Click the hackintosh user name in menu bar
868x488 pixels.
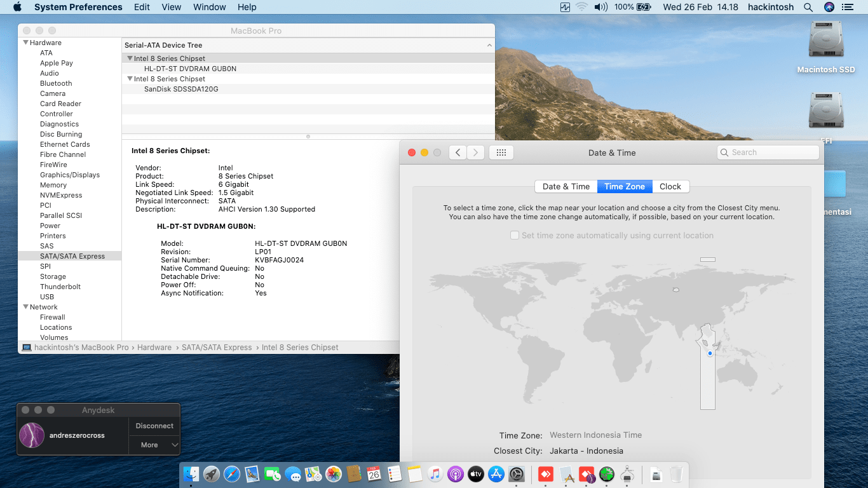click(770, 7)
